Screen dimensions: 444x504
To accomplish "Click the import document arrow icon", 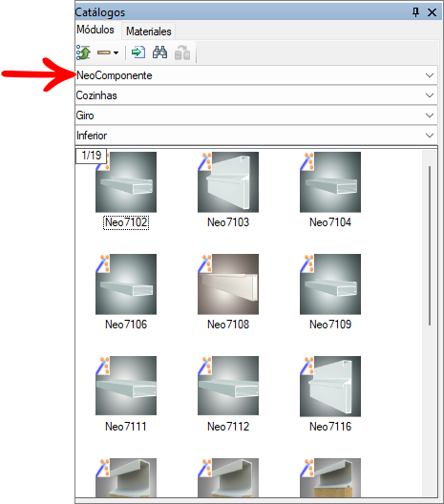I will click(x=138, y=52).
